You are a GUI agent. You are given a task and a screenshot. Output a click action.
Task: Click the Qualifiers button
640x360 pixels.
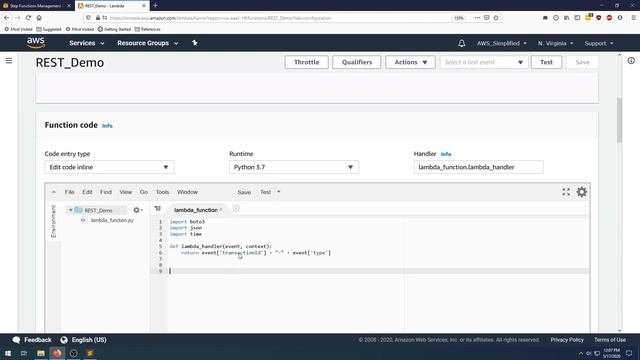coord(357,62)
